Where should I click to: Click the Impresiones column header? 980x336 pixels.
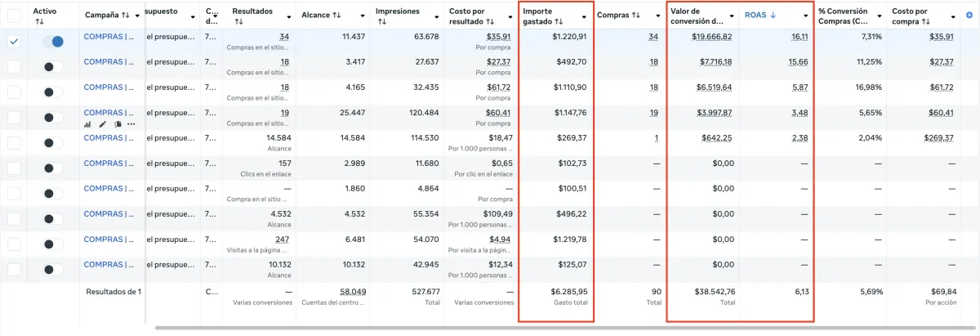(x=398, y=11)
